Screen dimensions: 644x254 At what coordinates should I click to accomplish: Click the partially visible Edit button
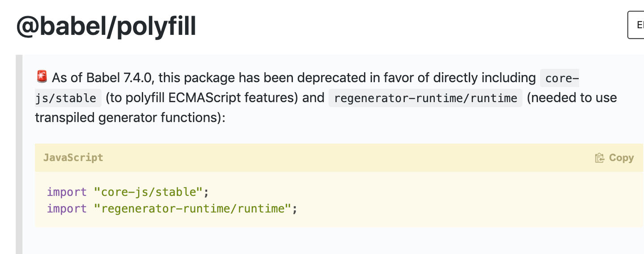pyautogui.click(x=636, y=25)
